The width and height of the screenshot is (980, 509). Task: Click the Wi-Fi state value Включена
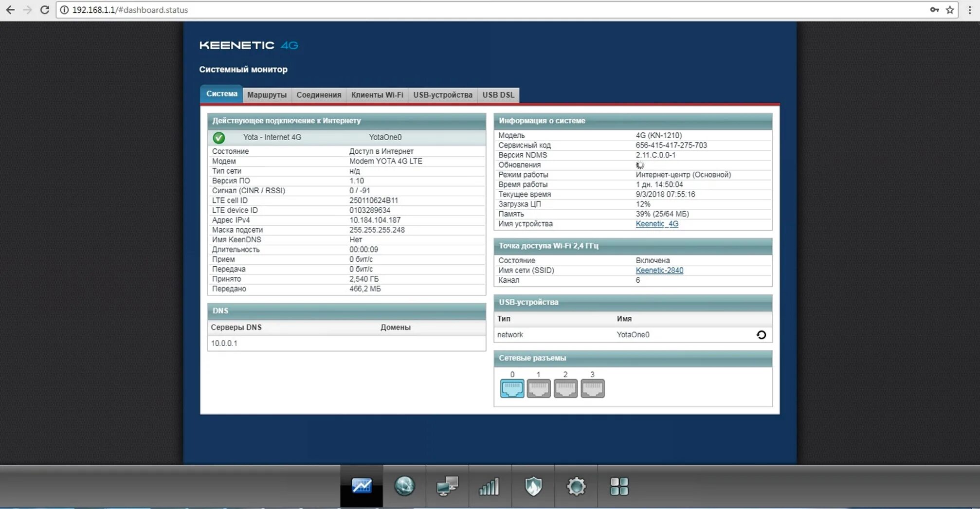(x=653, y=261)
